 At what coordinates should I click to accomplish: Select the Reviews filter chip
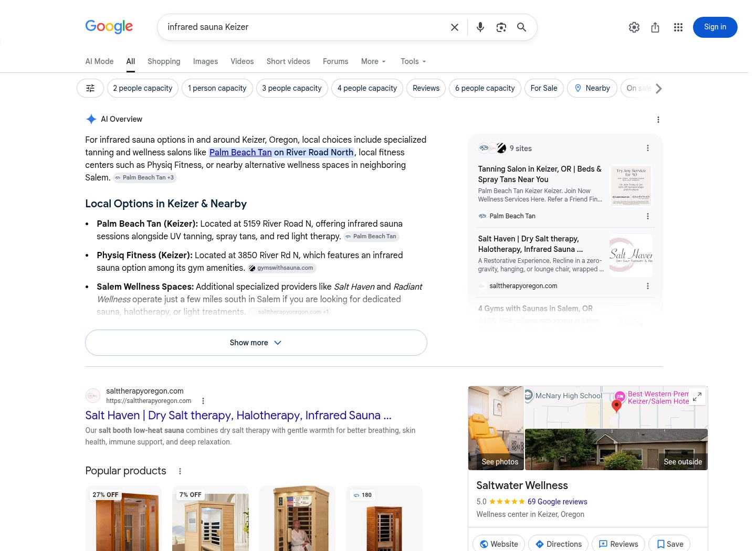click(426, 88)
